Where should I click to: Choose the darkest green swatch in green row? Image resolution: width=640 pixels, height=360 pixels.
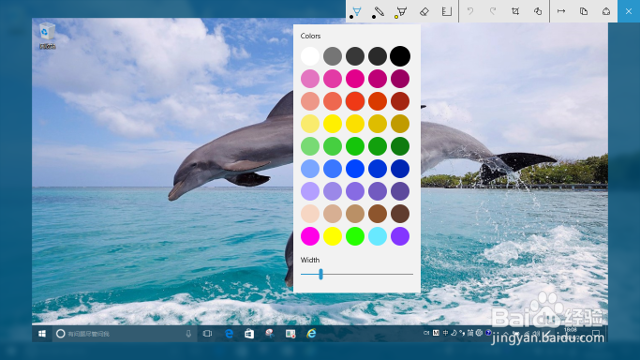tap(400, 146)
